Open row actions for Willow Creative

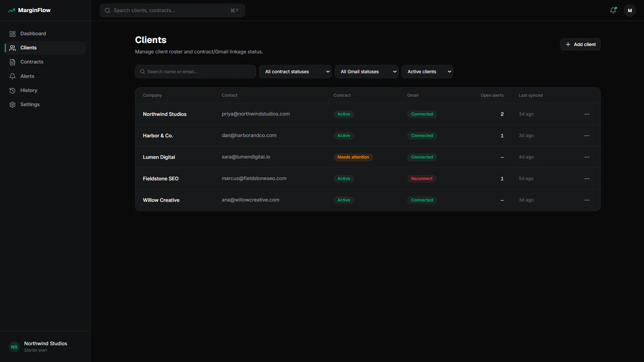(587, 200)
